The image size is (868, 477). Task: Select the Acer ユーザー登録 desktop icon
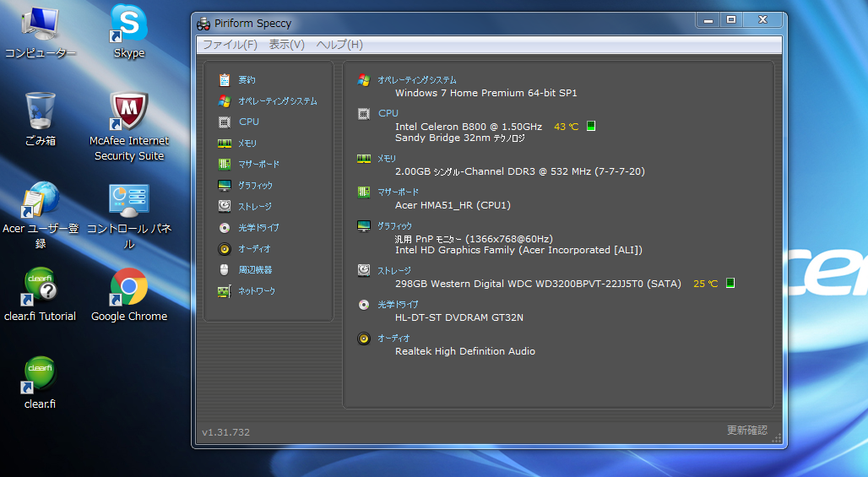[x=40, y=199]
